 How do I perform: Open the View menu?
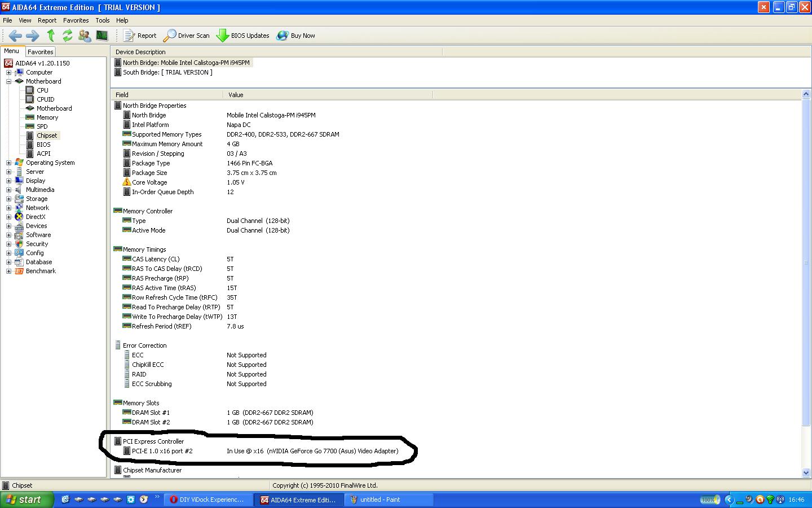tap(25, 20)
